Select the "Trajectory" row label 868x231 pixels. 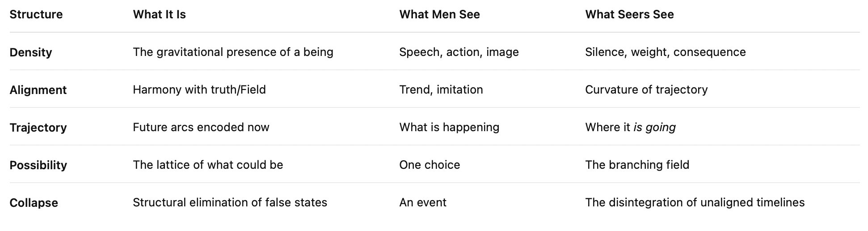pos(38,128)
